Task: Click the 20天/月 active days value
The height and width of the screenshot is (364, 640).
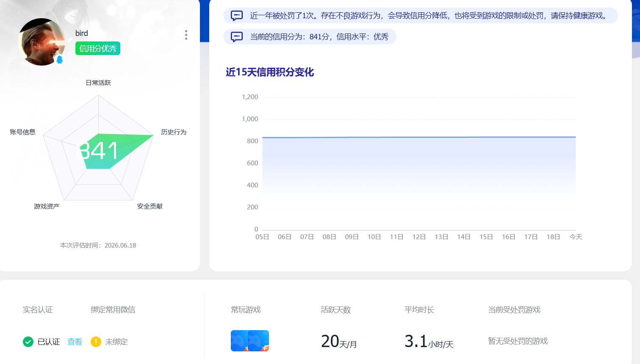Action: (x=339, y=341)
